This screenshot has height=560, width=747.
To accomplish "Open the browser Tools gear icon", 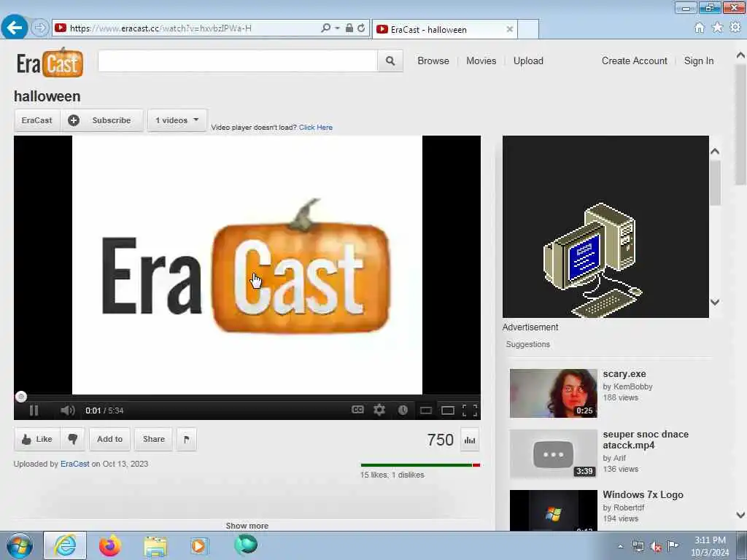I will pyautogui.click(x=735, y=28).
